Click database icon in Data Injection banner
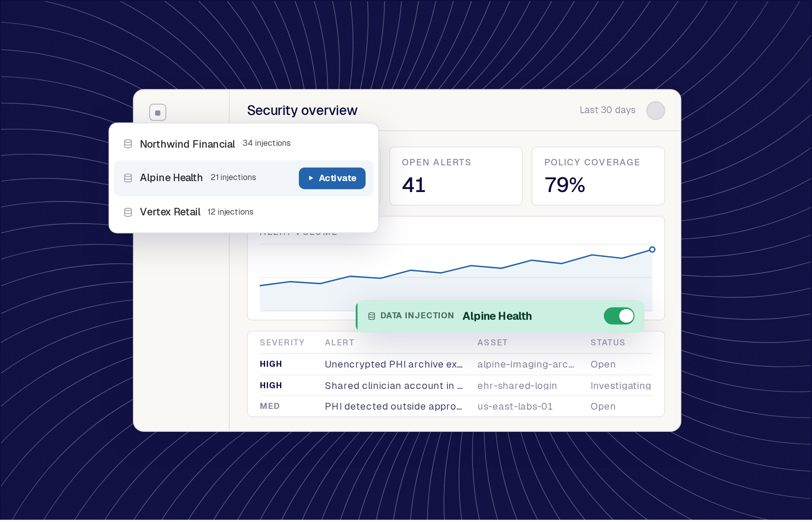This screenshot has height=522, width=812. (x=371, y=316)
